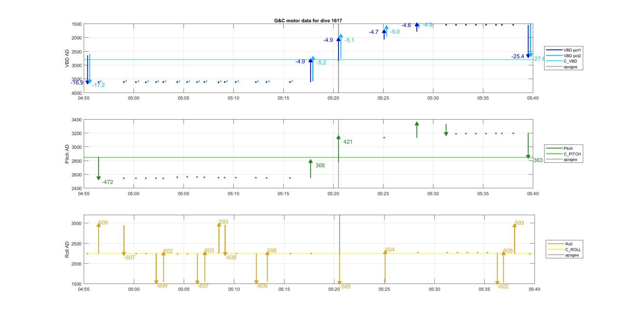Click "apogee" in the Roll plot legend
The height and width of the screenshot is (319, 644).
[x=572, y=255]
